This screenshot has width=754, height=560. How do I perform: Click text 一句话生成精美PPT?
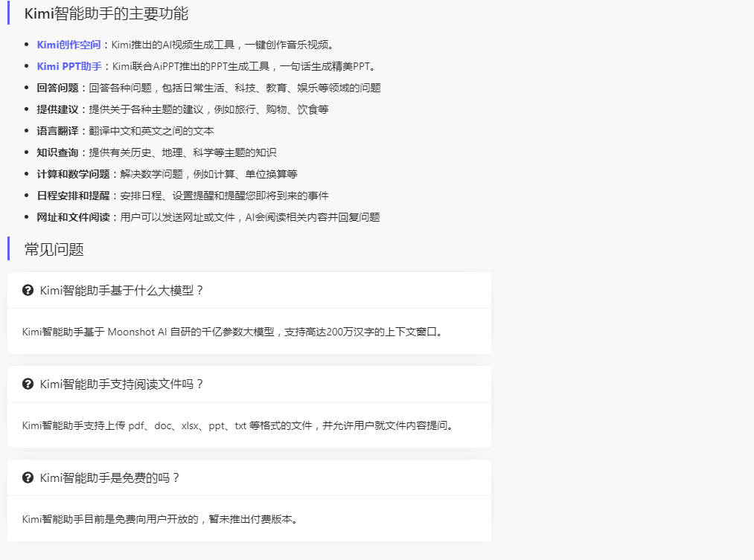325,66
